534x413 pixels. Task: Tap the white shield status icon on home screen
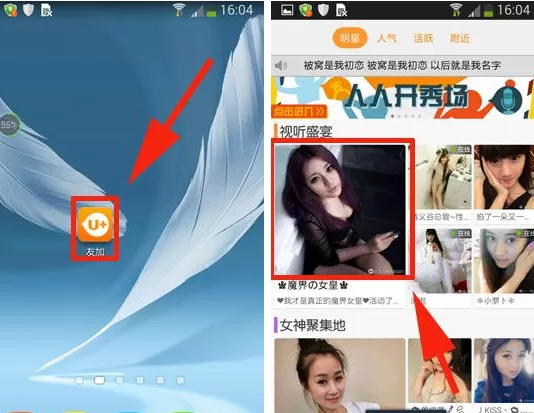[x=28, y=10]
